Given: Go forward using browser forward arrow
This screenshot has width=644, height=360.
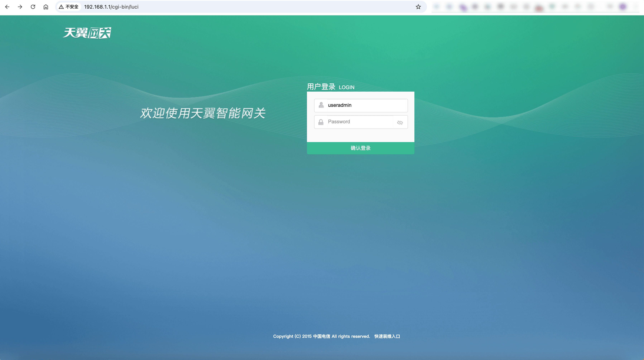Looking at the screenshot, I should pos(20,7).
